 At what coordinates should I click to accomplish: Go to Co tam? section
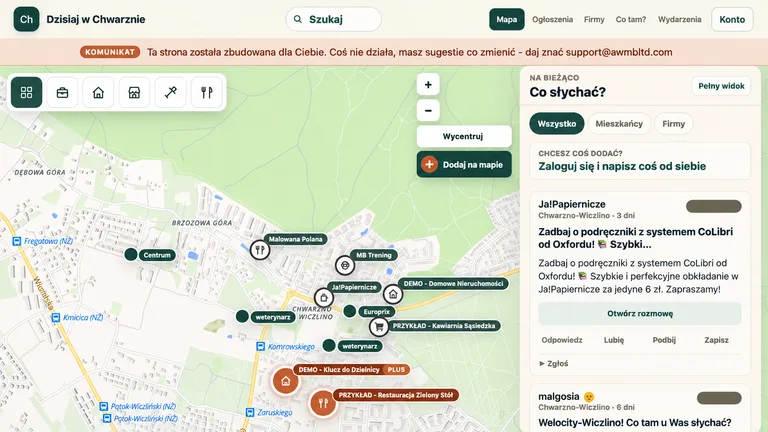tap(631, 20)
